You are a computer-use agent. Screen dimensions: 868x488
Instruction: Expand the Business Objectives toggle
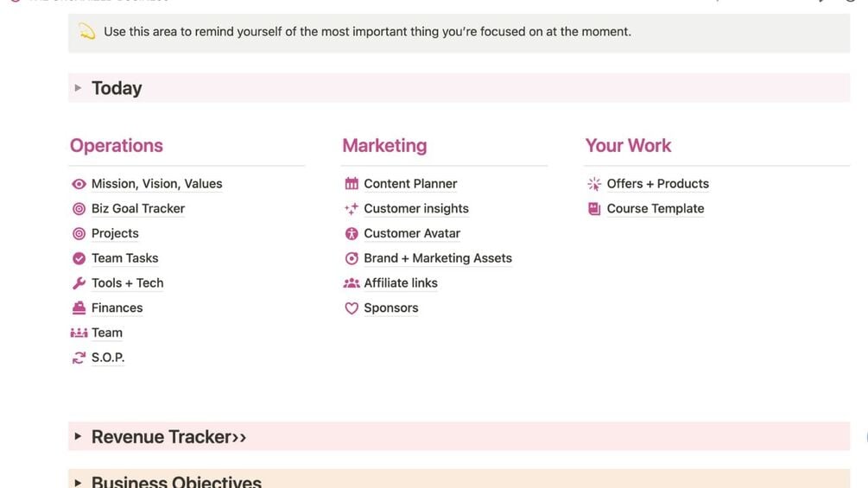pos(78,482)
